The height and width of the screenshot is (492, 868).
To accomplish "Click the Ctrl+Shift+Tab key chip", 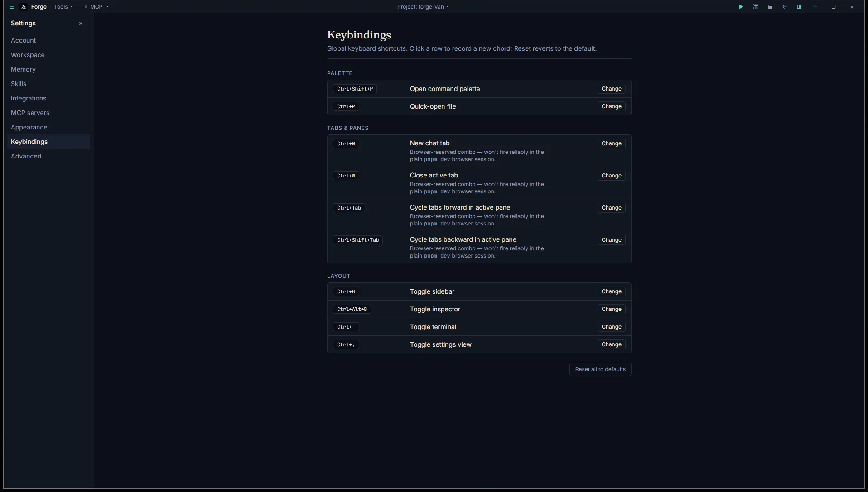I will 358,240.
